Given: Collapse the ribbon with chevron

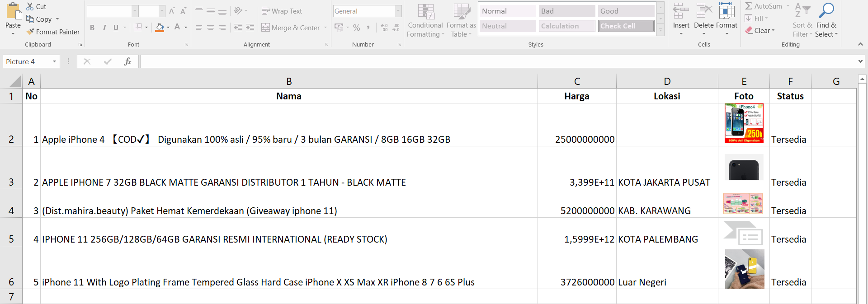Looking at the screenshot, I should click(x=860, y=44).
